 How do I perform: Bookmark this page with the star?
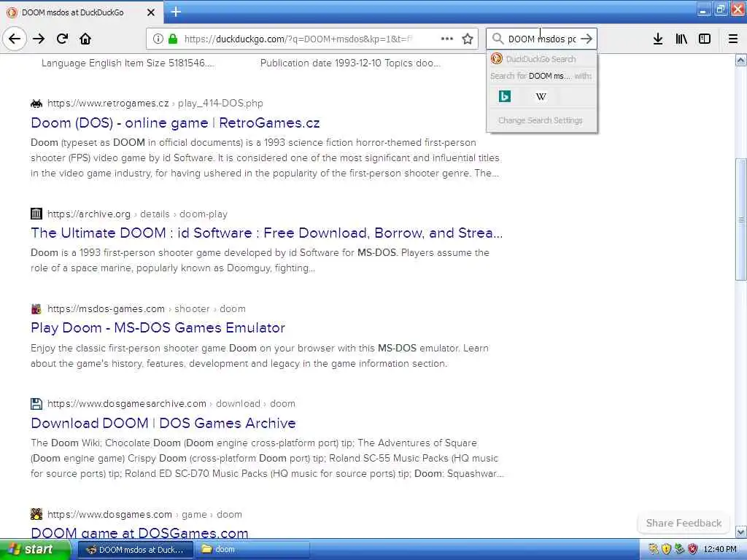(x=468, y=39)
